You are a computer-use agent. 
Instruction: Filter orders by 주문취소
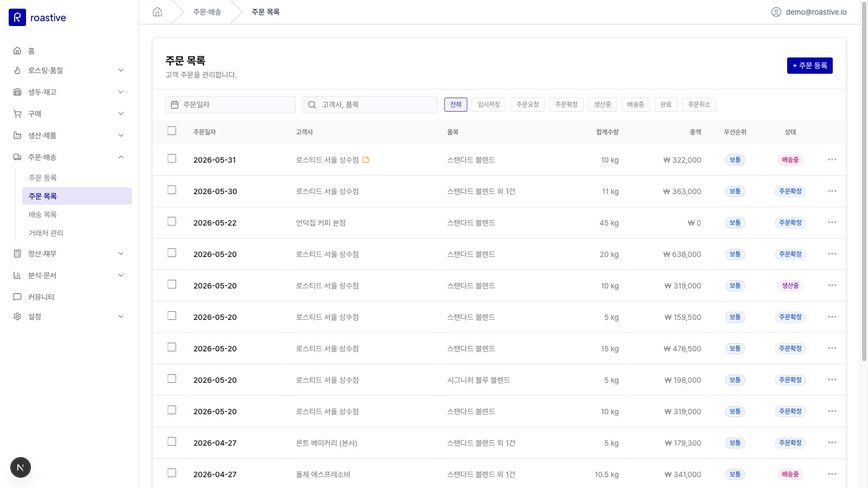pos(699,105)
